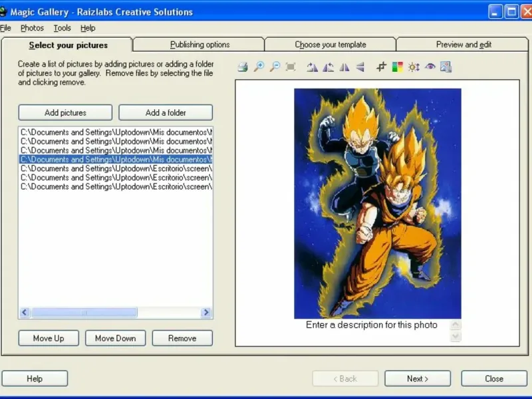This screenshot has height=399, width=532.
Task: Switch to the Preview and edit tab
Action: (464, 45)
